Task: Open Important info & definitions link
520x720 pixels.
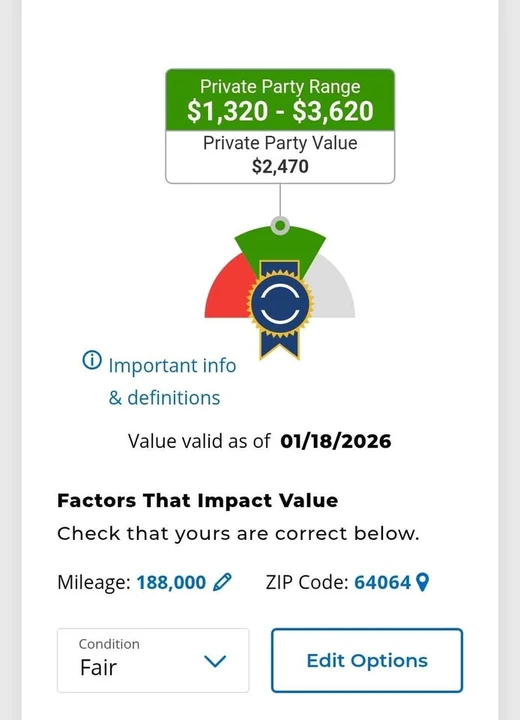Action: (172, 381)
